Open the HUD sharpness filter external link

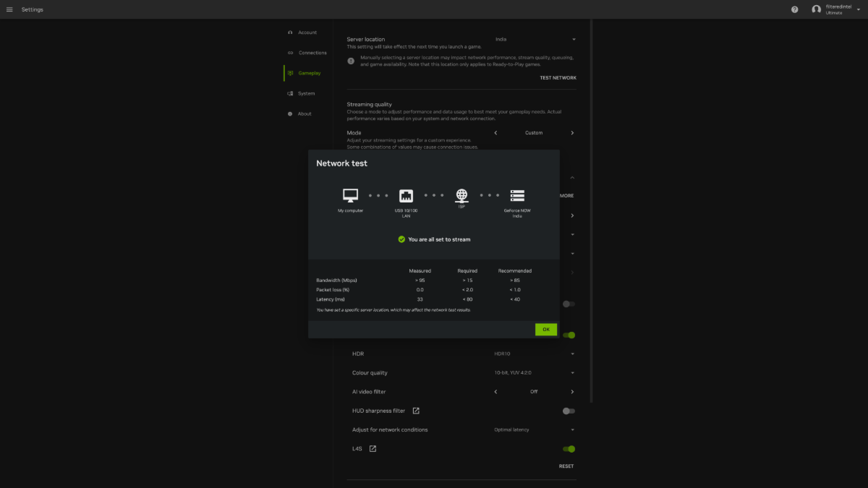point(416,410)
